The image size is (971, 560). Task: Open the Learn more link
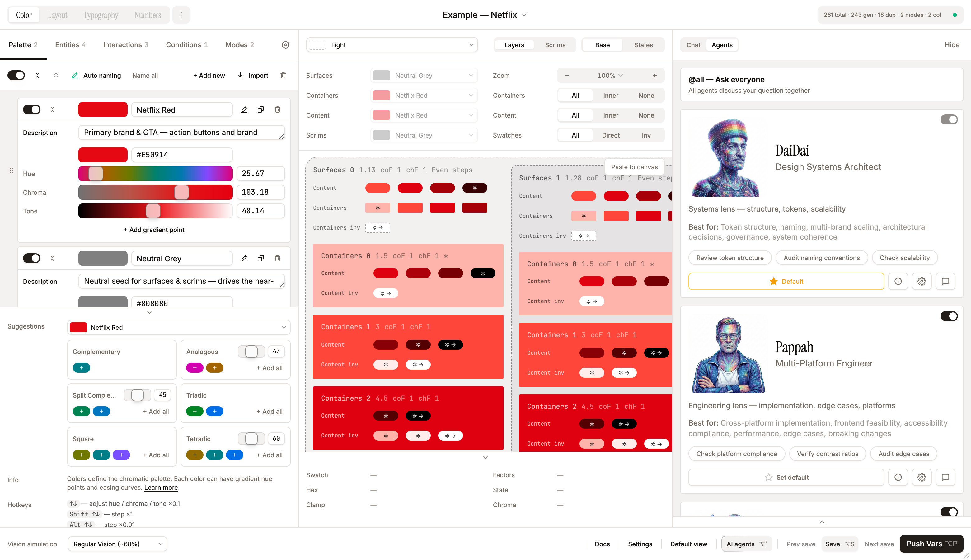[161, 487]
